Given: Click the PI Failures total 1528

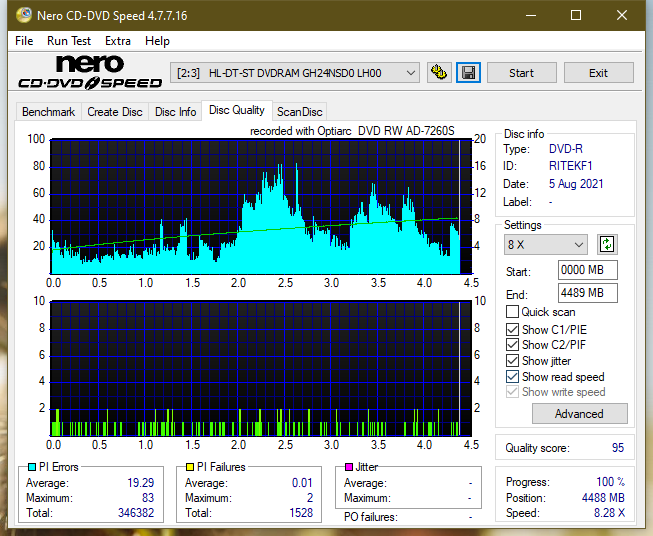Looking at the screenshot, I should [x=301, y=513].
